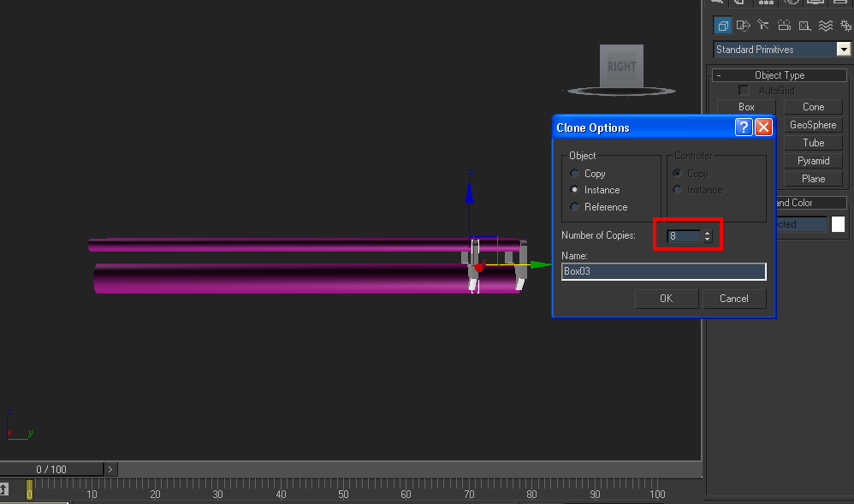This screenshot has width=854, height=504.
Task: Click the time slider showing 0 / 100
Action: tap(51, 469)
